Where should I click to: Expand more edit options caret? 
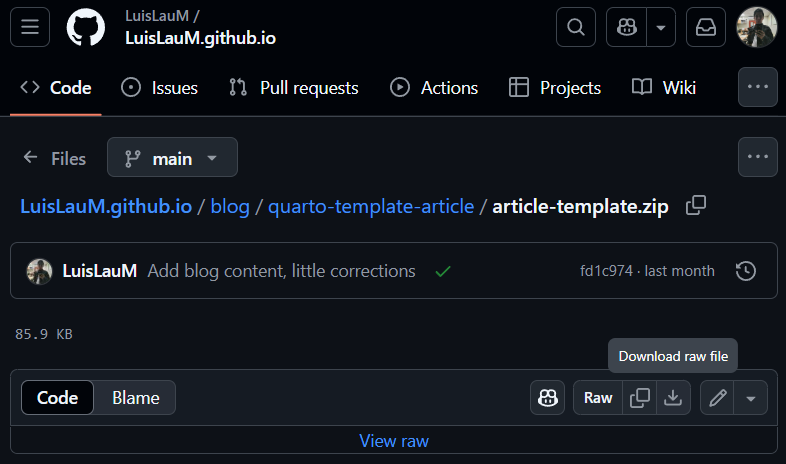pyautogui.click(x=751, y=398)
